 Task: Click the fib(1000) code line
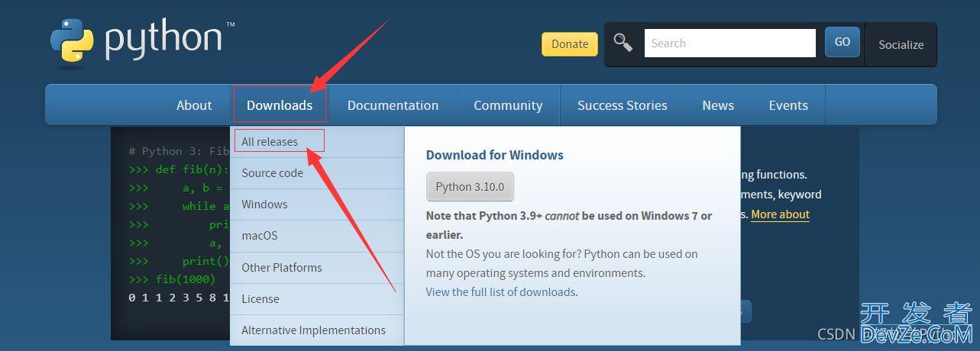pyautogui.click(x=172, y=279)
